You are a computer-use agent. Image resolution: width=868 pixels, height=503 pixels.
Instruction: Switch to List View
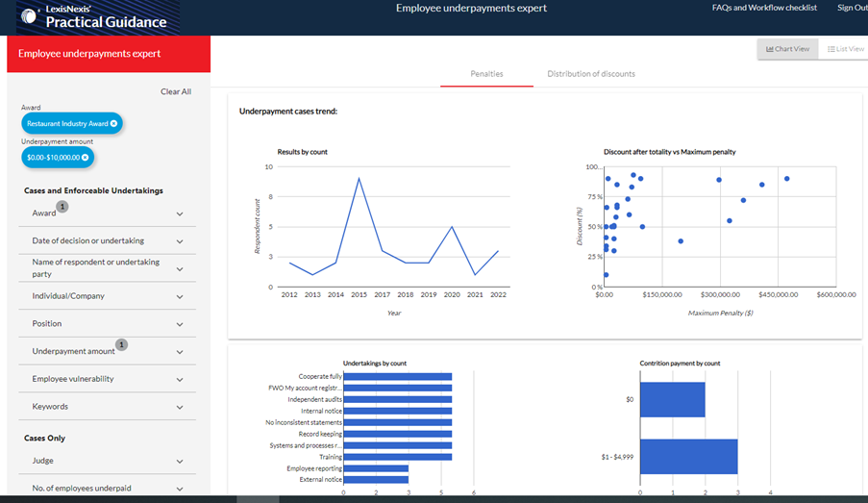point(845,49)
